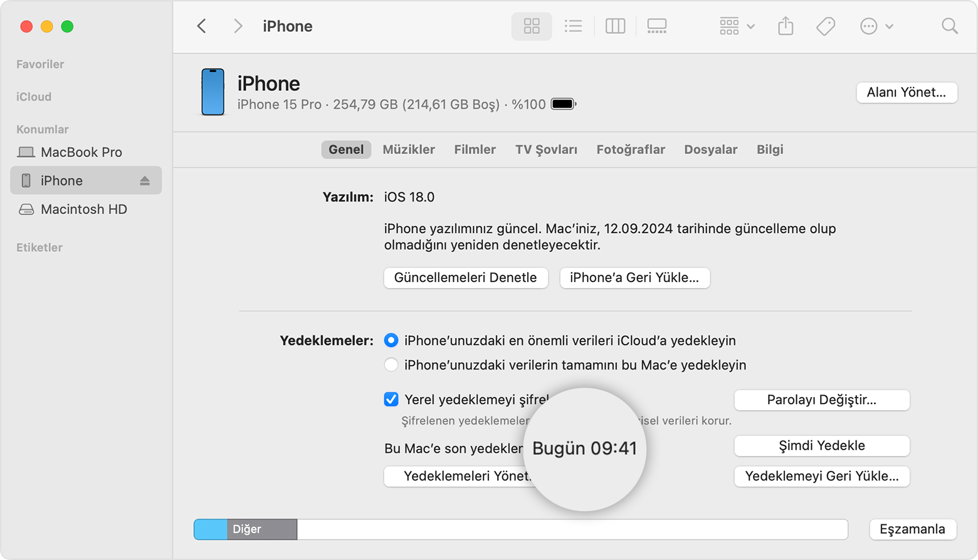The height and width of the screenshot is (560, 978).
Task: Click the iPhone device image
Action: [x=213, y=92]
